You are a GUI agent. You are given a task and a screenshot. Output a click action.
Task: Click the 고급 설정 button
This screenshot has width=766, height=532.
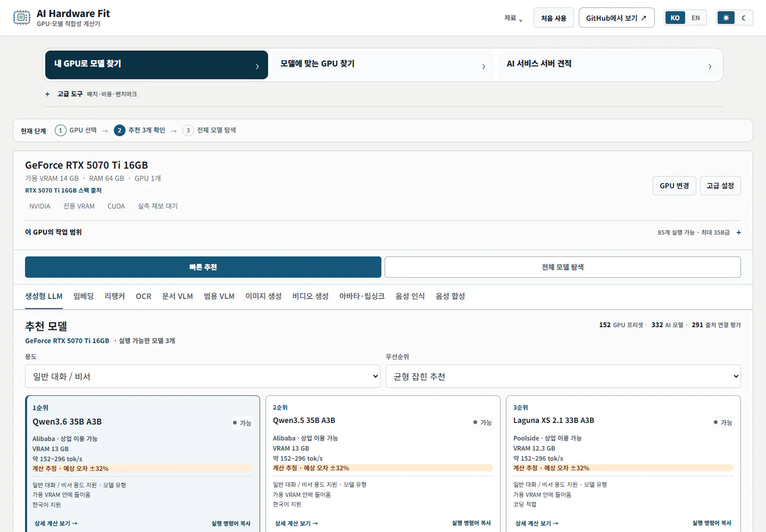click(x=720, y=186)
